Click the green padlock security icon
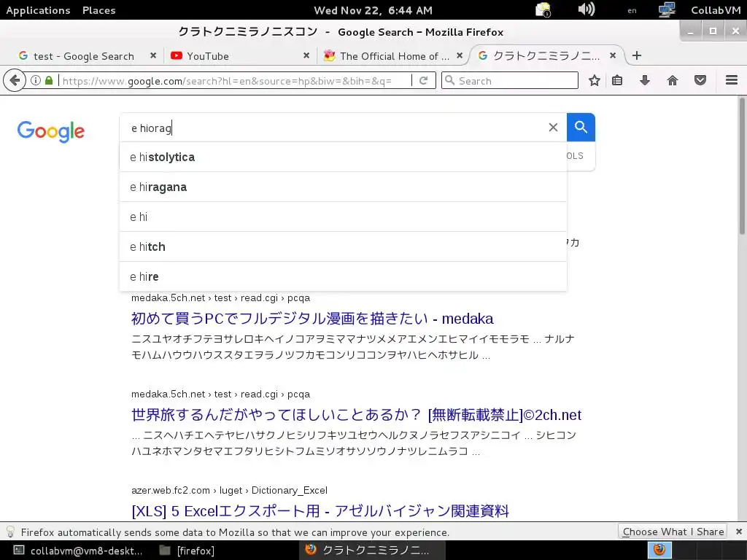 [x=49, y=80]
